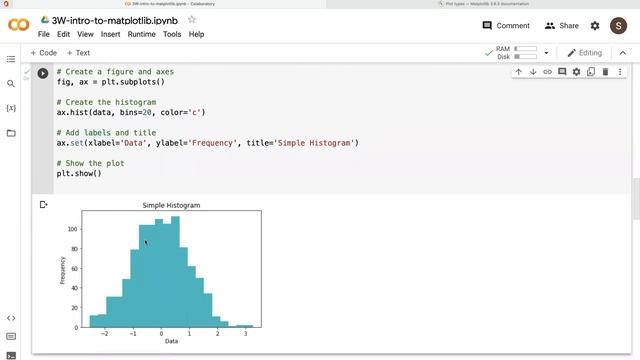Move cell up with the arrow
Image resolution: width=640 pixels, height=360 pixels.
pyautogui.click(x=518, y=72)
